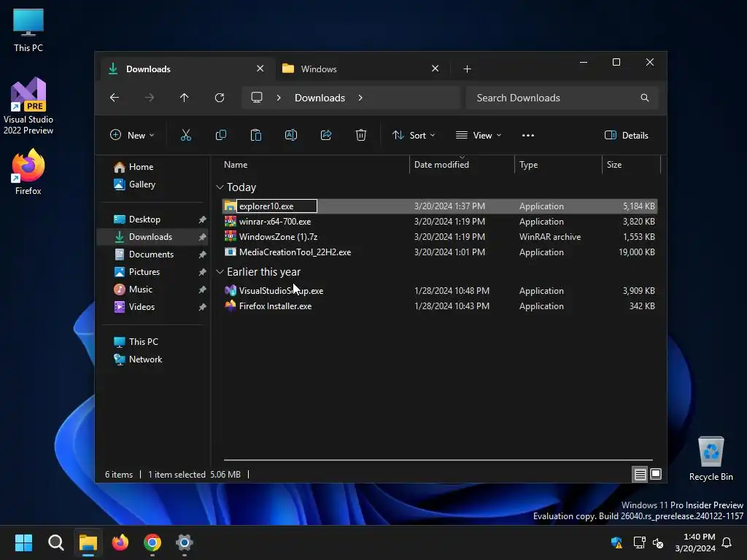This screenshot has height=560, width=747.
Task: Refresh the Downloads folder
Action: 219,98
